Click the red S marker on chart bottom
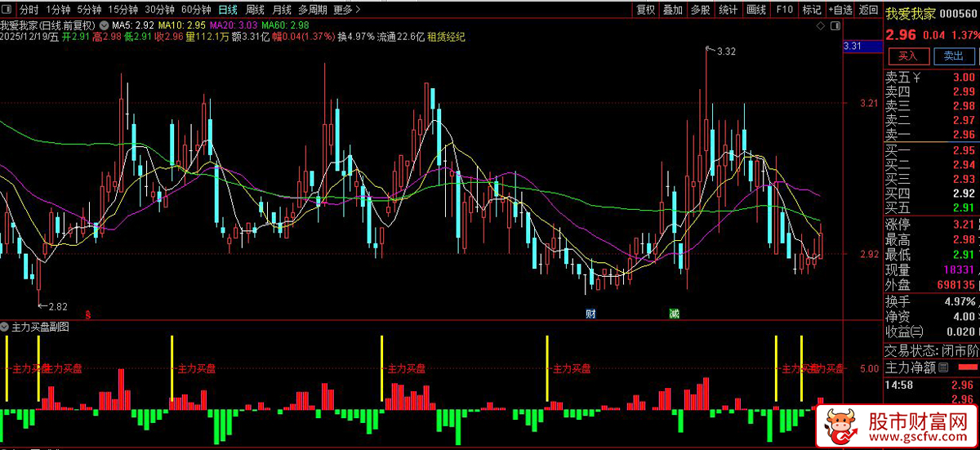Viewport: 980px width, 450px height. click(88, 313)
